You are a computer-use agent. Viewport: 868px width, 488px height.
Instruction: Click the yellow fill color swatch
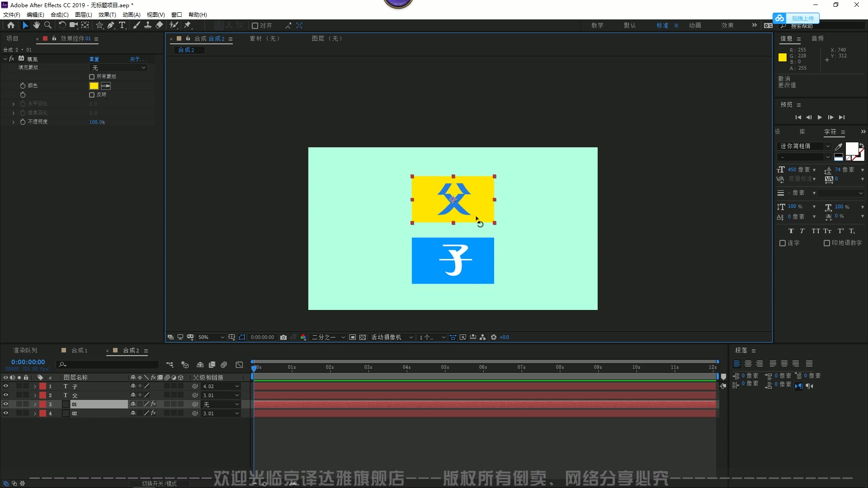[94, 86]
